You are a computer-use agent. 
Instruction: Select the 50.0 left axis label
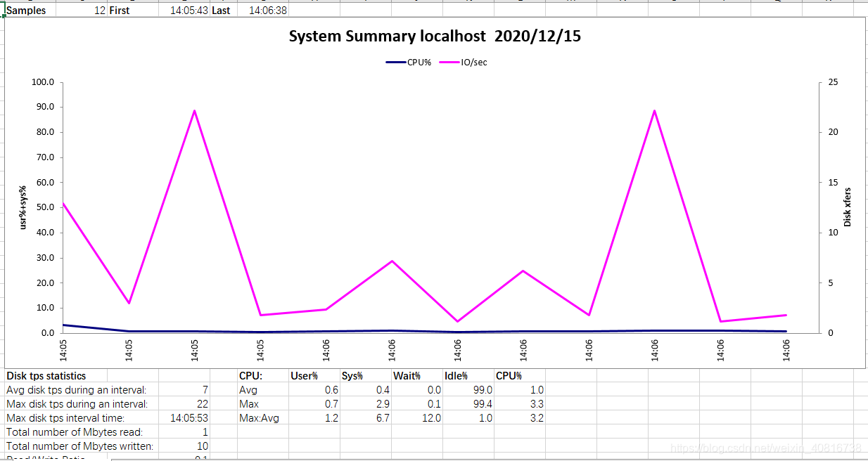tap(45, 207)
